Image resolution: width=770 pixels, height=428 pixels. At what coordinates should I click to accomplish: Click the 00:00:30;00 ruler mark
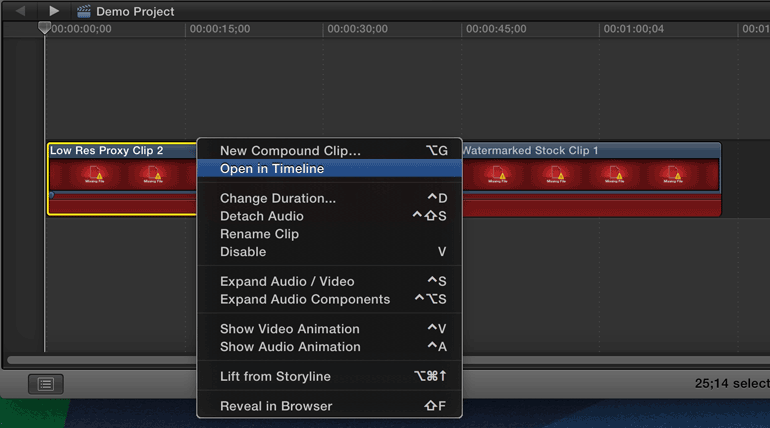tap(358, 29)
